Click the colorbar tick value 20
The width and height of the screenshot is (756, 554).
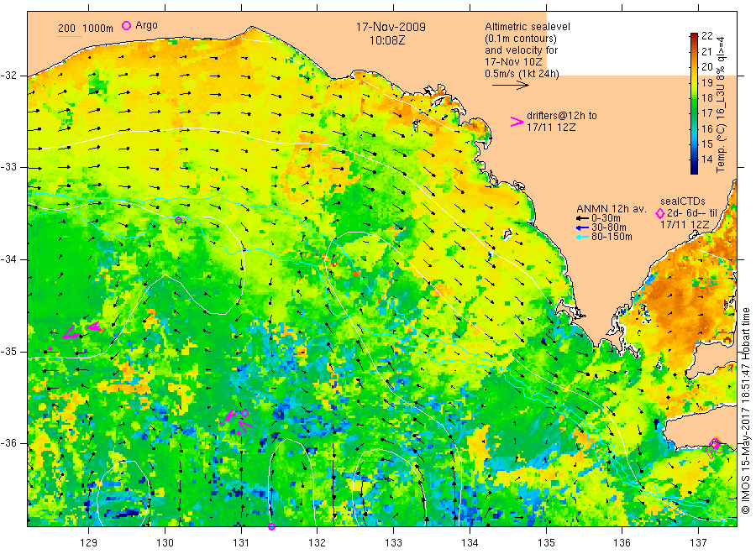(x=706, y=67)
